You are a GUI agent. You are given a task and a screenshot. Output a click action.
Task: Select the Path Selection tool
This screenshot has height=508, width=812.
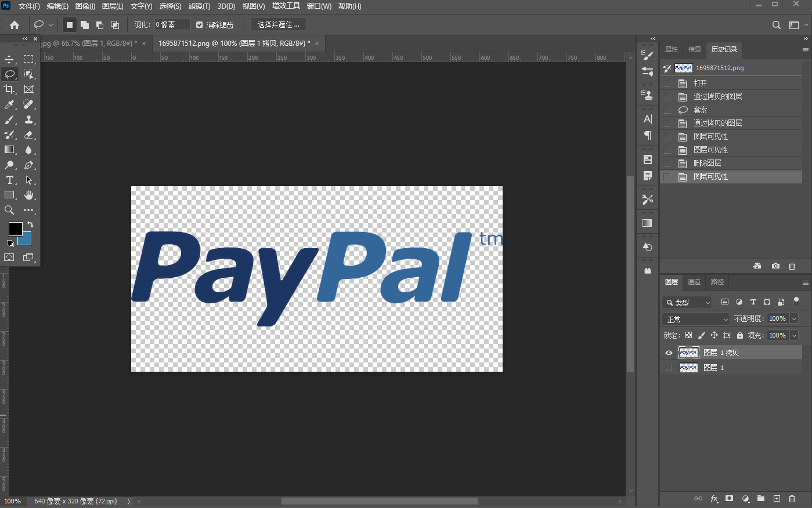coord(28,180)
